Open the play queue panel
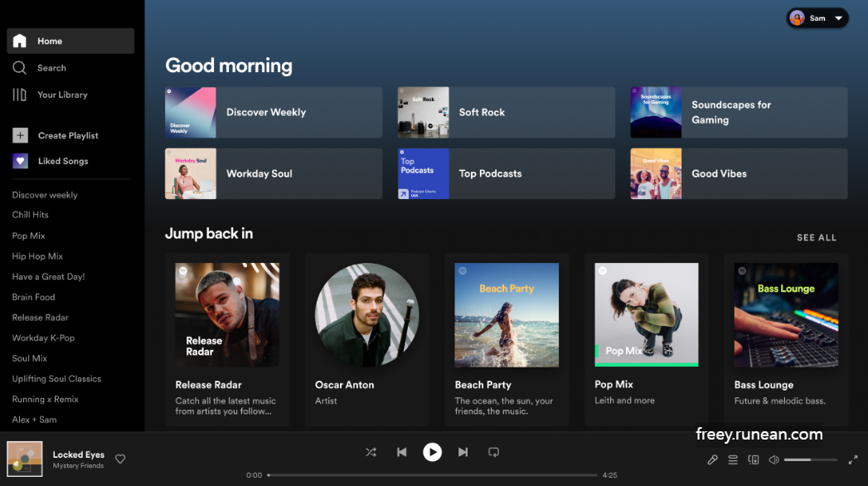Image resolution: width=868 pixels, height=486 pixels. coord(732,459)
